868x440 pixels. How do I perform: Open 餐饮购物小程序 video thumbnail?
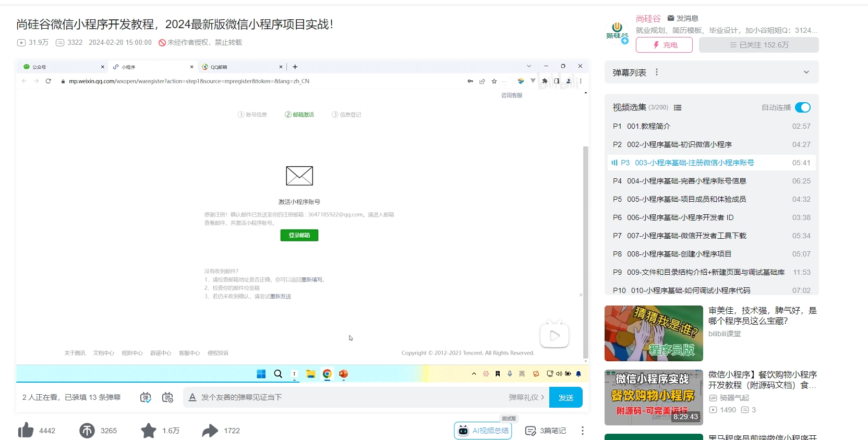tap(654, 397)
